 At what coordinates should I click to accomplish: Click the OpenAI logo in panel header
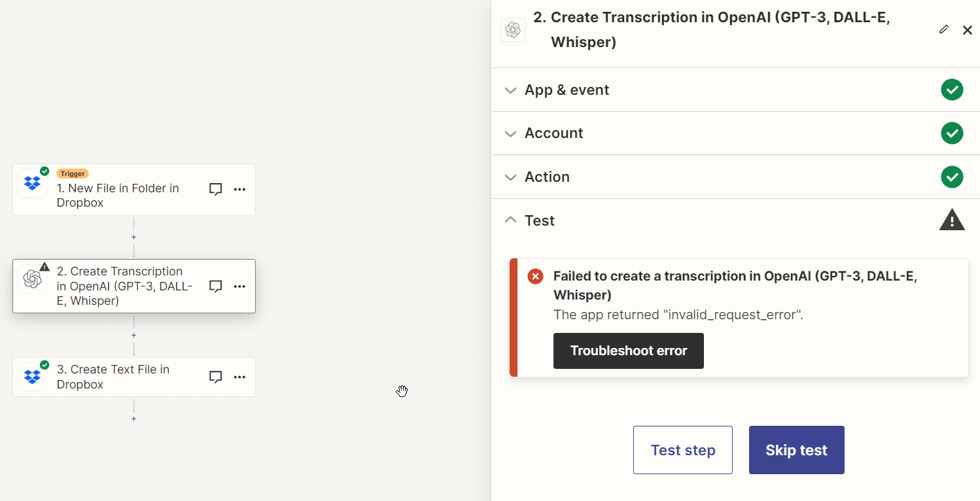pyautogui.click(x=513, y=30)
